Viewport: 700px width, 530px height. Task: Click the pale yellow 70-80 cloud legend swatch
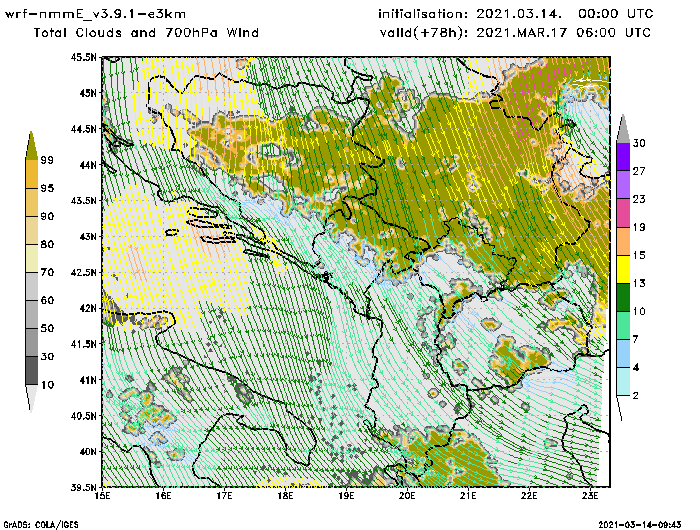[31, 258]
